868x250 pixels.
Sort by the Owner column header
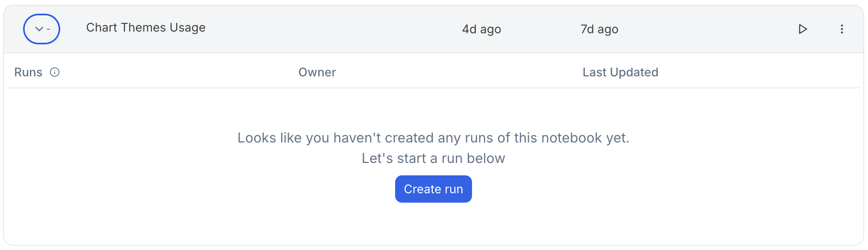[317, 73]
